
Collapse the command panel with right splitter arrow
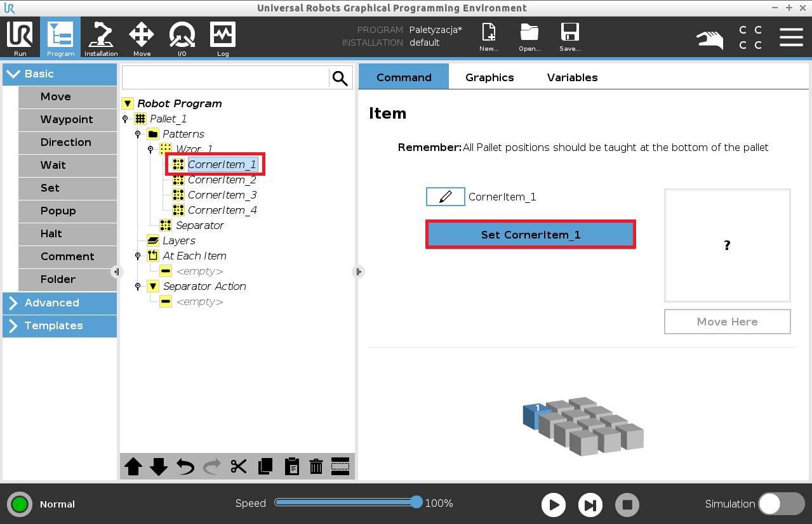tap(359, 272)
